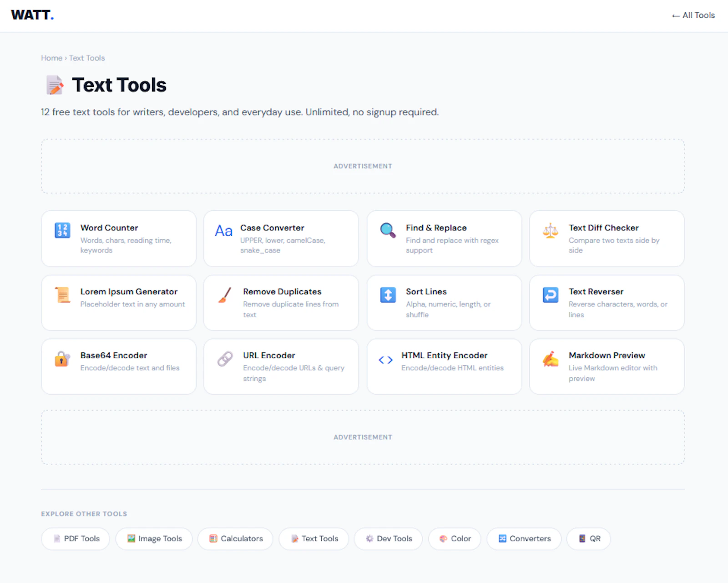Open the Base64 Encoder title
728x583 pixels.
(114, 355)
